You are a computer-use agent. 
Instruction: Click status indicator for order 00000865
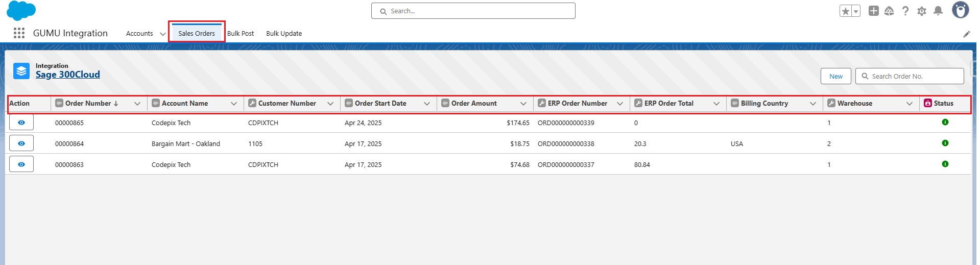(x=945, y=122)
